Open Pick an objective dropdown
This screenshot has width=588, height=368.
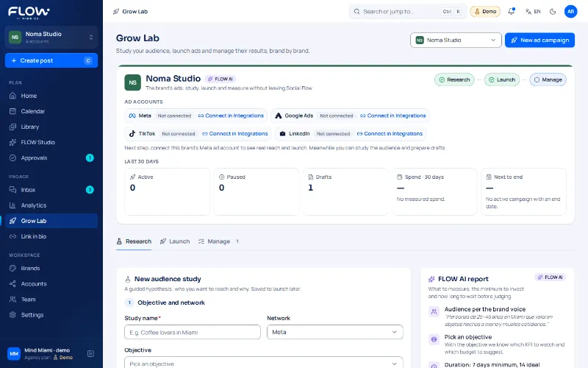pyautogui.click(x=264, y=364)
